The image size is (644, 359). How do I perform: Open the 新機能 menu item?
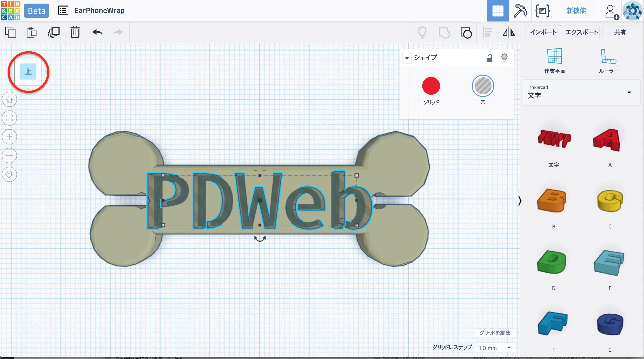576,11
